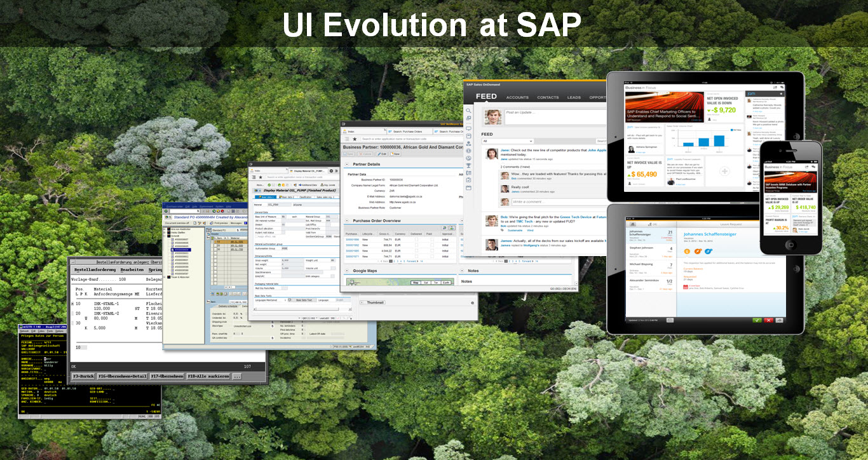The width and height of the screenshot is (868, 460).
Task: Click the trophy icon in Sales OnDemand sidebar
Action: (x=468, y=165)
